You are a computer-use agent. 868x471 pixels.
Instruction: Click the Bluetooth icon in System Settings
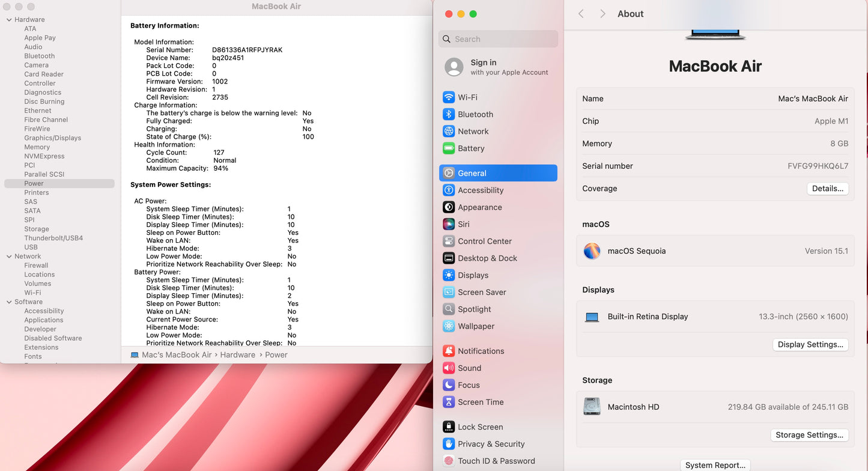[448, 114]
